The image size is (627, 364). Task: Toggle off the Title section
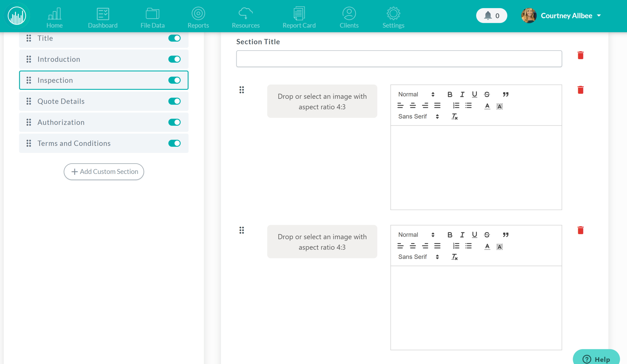click(174, 38)
